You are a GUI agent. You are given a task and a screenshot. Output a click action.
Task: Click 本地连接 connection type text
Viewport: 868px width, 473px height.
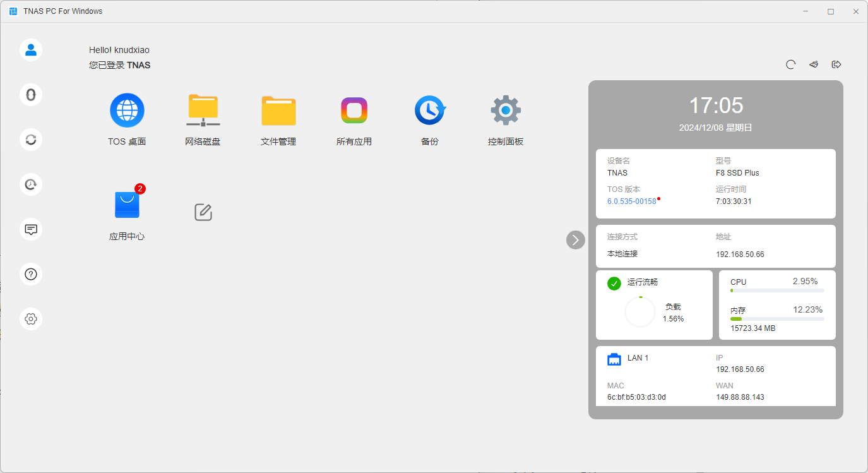click(x=622, y=254)
